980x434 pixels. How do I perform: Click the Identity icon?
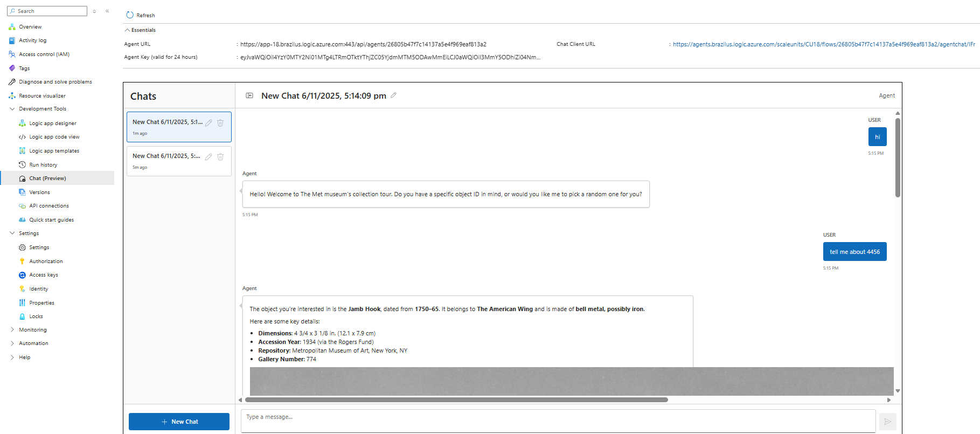pos(22,289)
